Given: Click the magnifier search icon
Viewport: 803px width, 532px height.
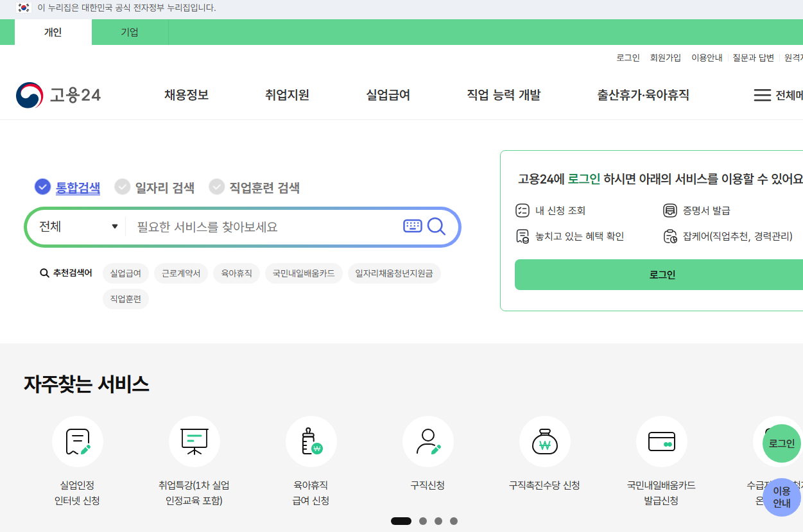Looking at the screenshot, I should click(x=436, y=226).
